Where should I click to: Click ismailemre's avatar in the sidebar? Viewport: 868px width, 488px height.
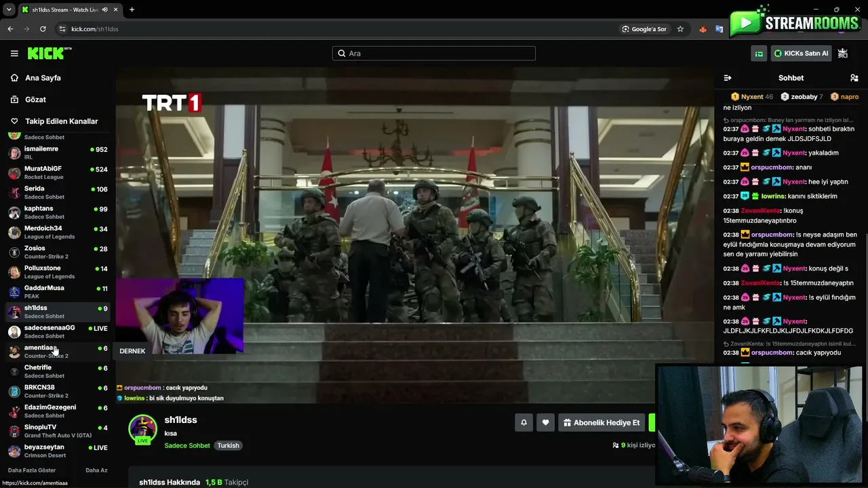[x=14, y=152]
